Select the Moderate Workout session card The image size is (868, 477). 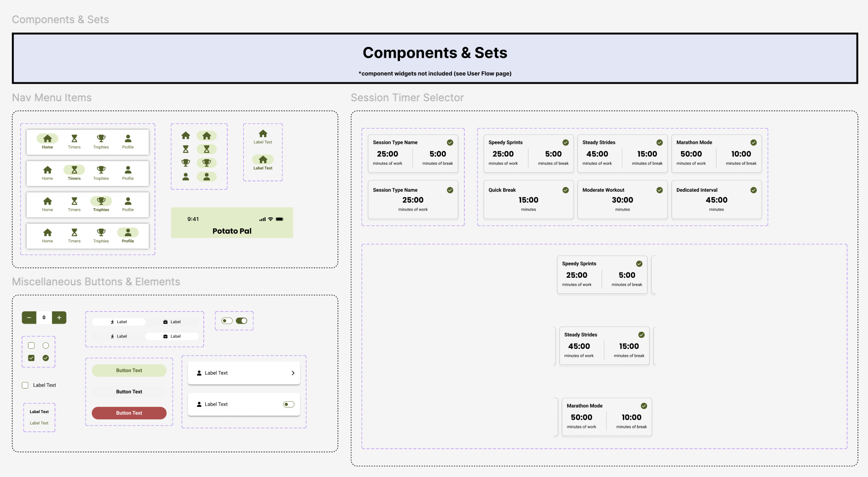coord(622,199)
